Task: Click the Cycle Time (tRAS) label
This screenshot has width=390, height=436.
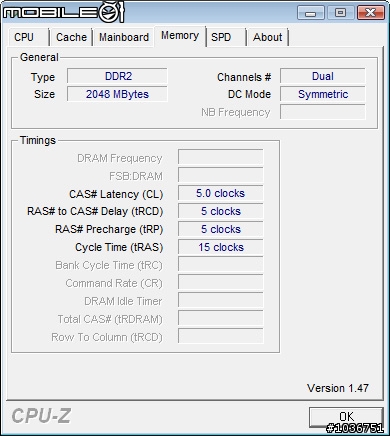Action: coord(119,248)
